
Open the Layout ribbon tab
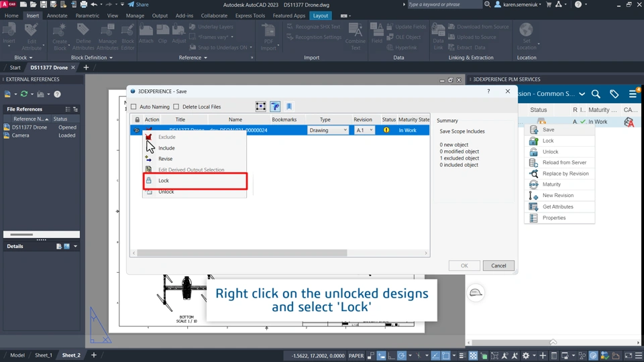click(x=321, y=15)
